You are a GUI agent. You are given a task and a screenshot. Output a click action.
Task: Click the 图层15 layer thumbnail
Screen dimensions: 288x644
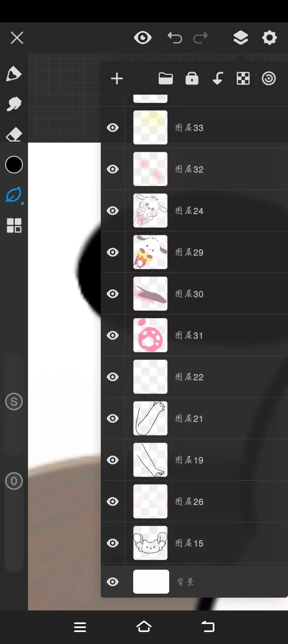(x=150, y=543)
